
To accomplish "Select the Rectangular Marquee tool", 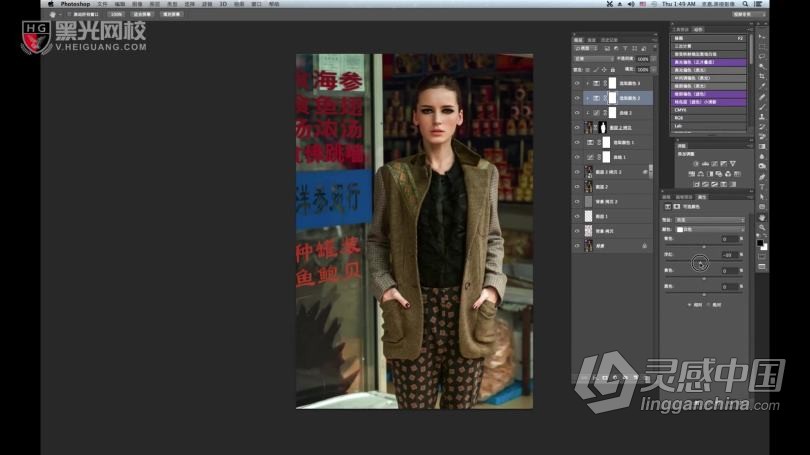I will coord(762,47).
